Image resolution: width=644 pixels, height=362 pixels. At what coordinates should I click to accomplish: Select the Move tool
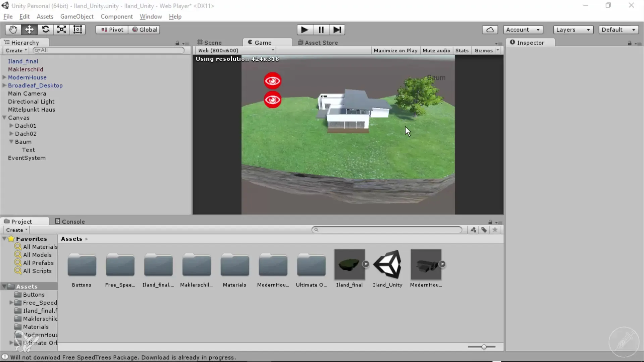coord(29,29)
